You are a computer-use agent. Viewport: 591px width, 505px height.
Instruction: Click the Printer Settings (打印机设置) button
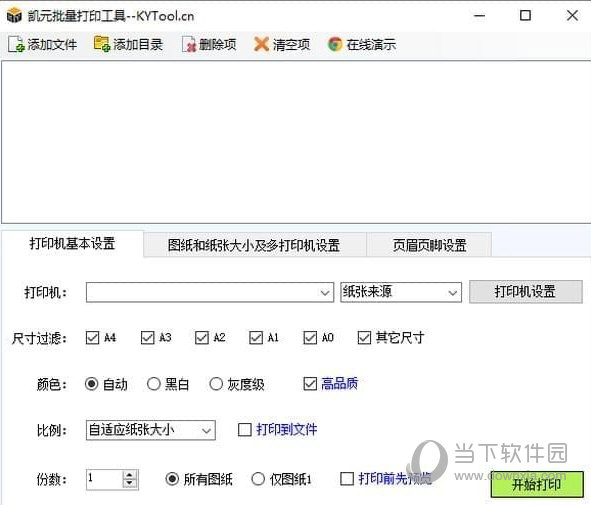(x=525, y=291)
